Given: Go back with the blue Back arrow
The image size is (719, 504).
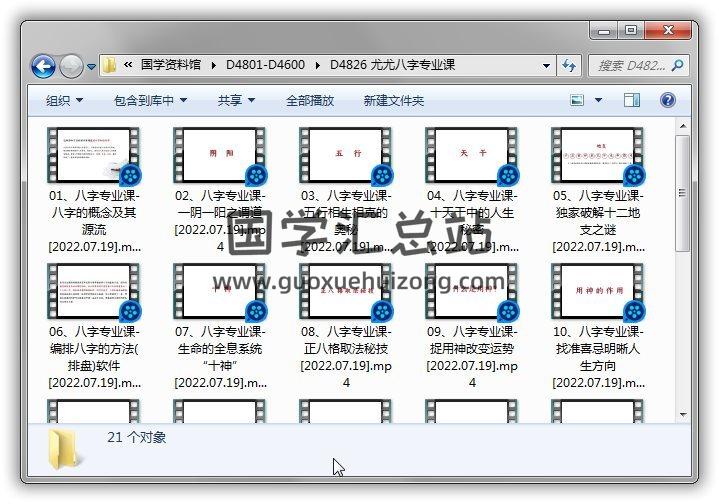Looking at the screenshot, I should point(43,66).
